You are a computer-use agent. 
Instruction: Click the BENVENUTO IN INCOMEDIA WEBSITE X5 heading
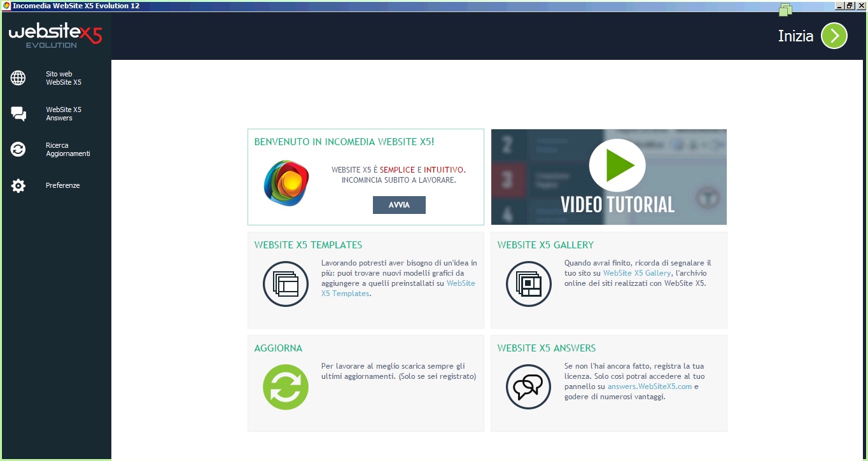(x=344, y=142)
